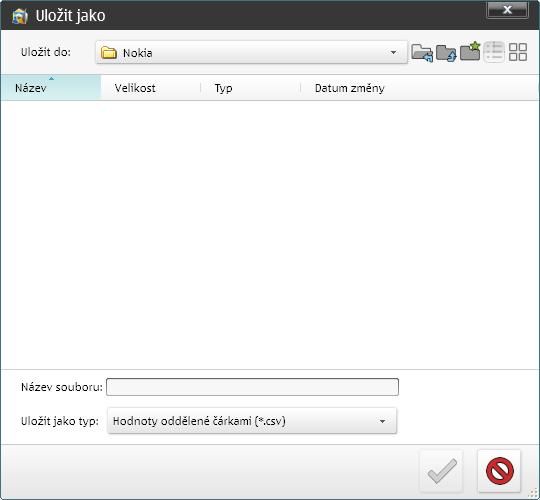Create a new folder with star icon
The width and height of the screenshot is (540, 500).
click(470, 51)
